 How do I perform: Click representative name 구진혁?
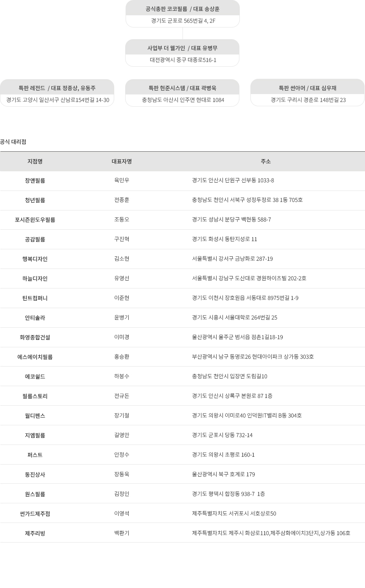pos(122,239)
